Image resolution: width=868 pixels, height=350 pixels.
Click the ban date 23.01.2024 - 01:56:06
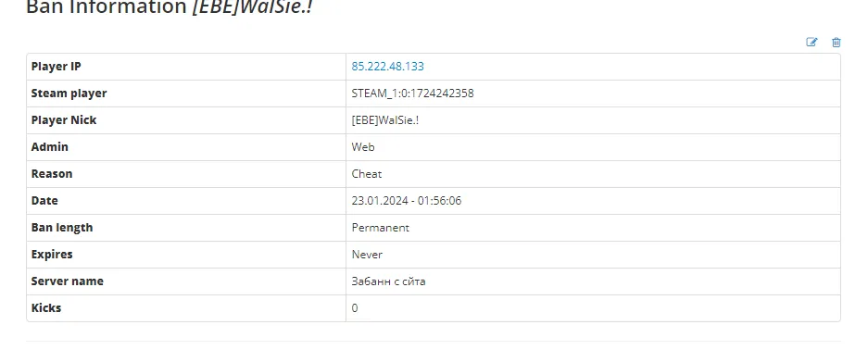click(407, 201)
